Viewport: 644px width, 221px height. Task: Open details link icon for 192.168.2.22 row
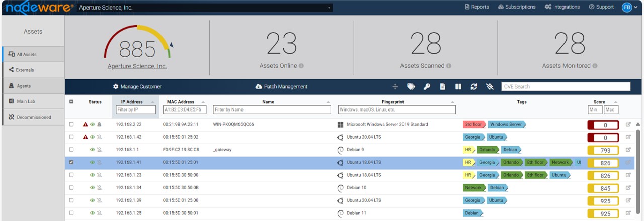point(628,124)
